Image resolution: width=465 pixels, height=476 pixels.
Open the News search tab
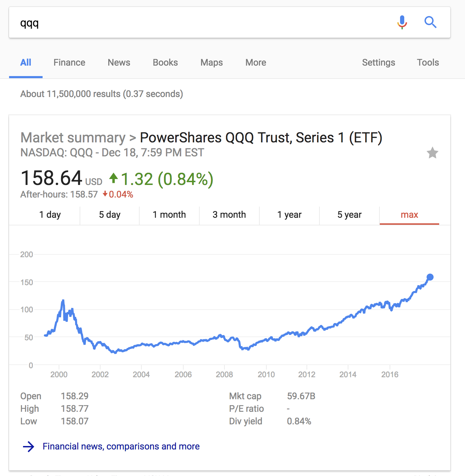pyautogui.click(x=119, y=62)
